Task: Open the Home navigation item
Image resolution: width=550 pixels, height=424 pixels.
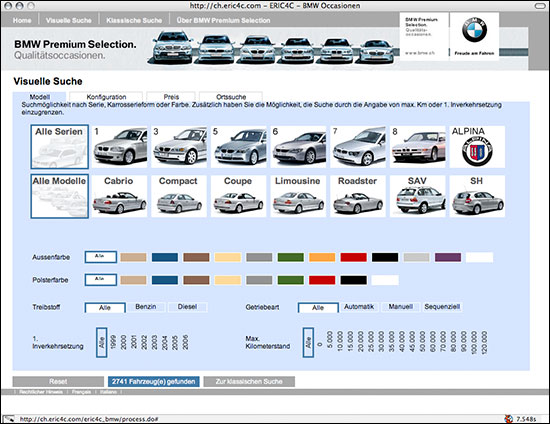Action: pos(22,20)
